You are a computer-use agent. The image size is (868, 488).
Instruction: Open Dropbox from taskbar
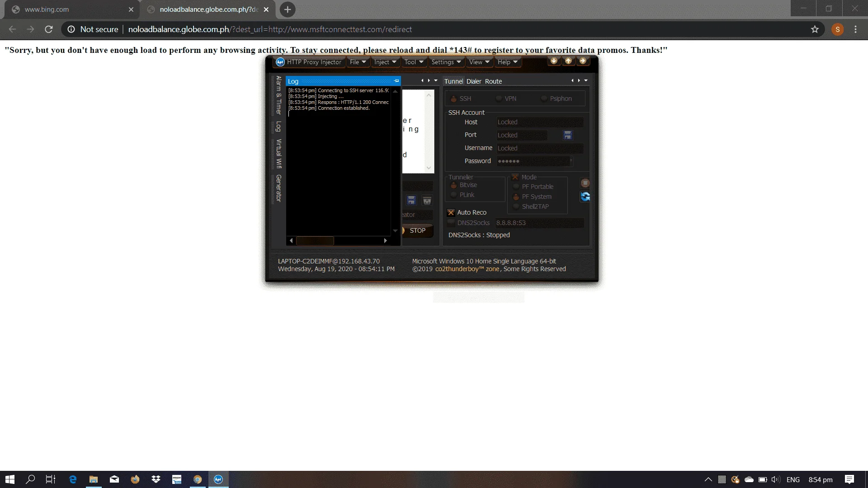coord(156,479)
